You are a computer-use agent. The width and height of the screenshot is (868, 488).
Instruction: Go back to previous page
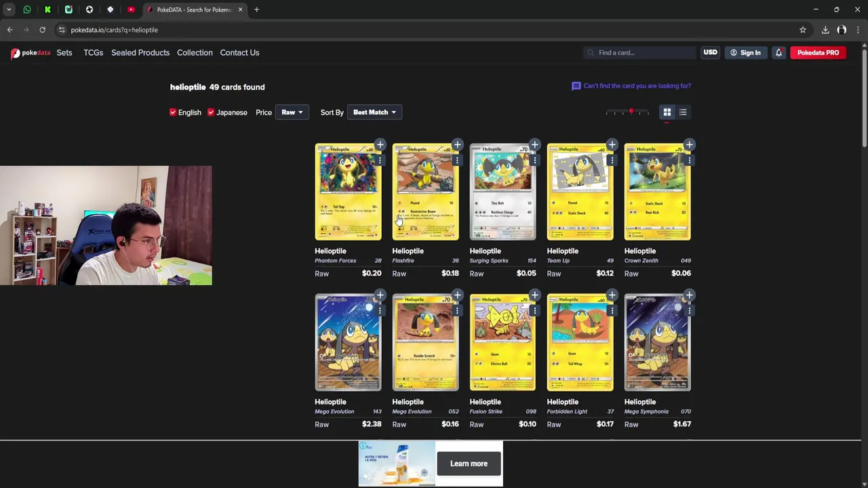pos(9,30)
